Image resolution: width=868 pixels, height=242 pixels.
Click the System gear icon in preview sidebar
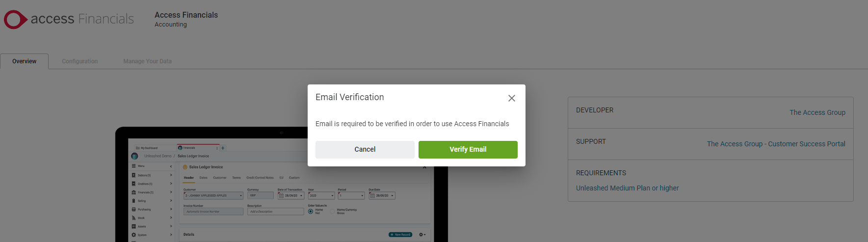(133, 235)
